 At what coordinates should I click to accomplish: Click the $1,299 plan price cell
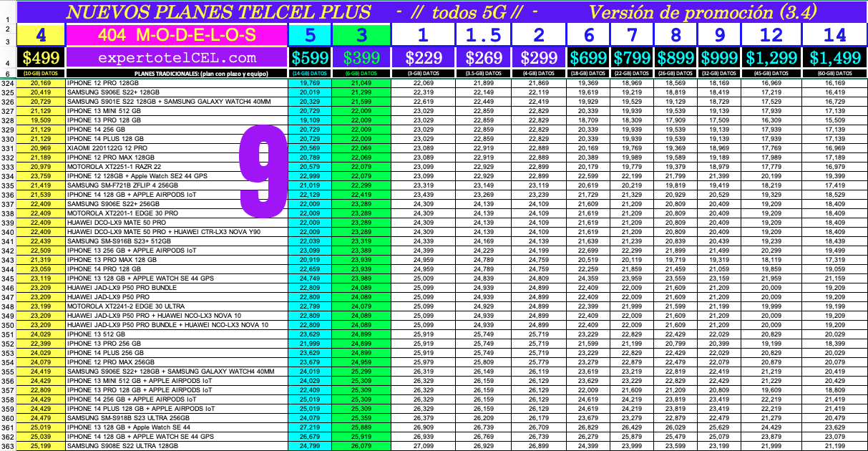click(771, 58)
